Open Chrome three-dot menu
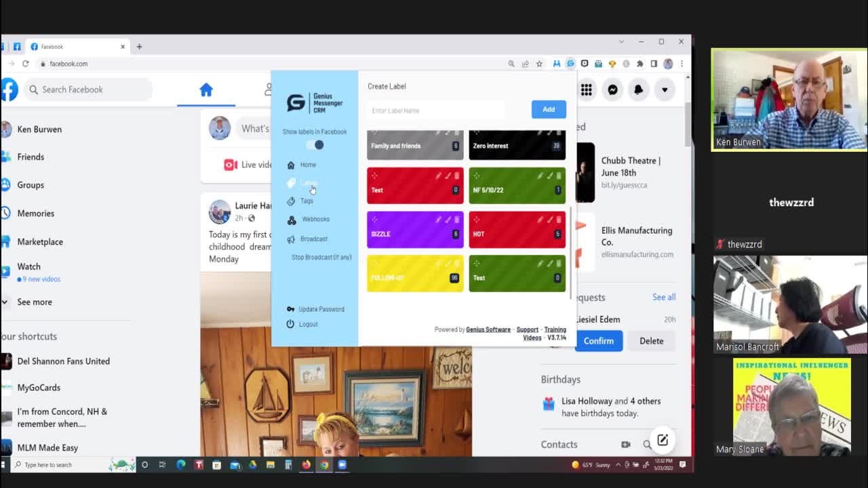The image size is (868, 488). (x=682, y=64)
